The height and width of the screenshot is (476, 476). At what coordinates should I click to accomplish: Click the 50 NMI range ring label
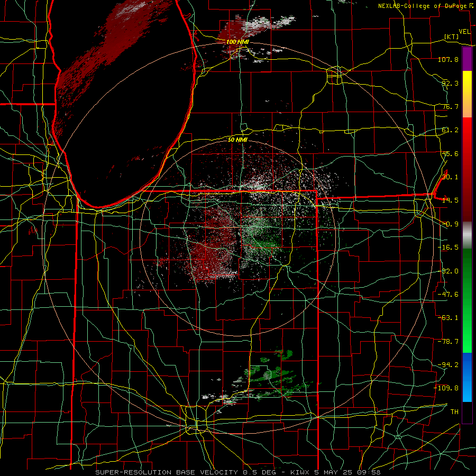(x=237, y=140)
